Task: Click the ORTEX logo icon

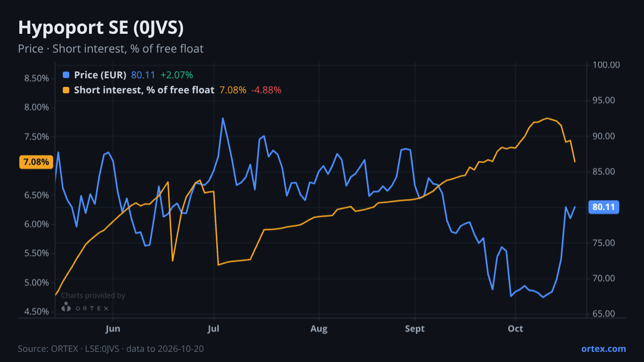Action: coord(66,308)
